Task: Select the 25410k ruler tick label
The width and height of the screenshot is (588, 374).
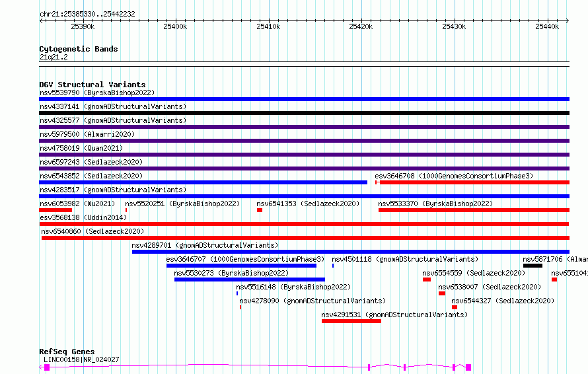Action: coord(268,26)
